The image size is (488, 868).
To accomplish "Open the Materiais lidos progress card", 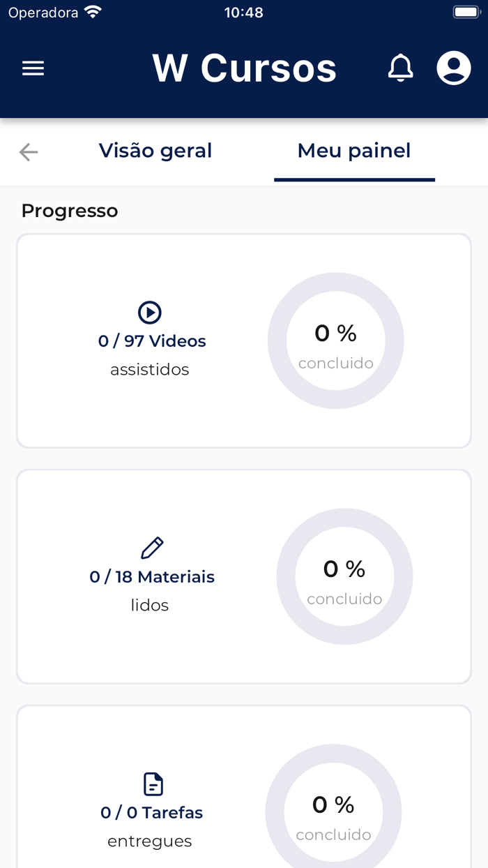I will click(244, 576).
